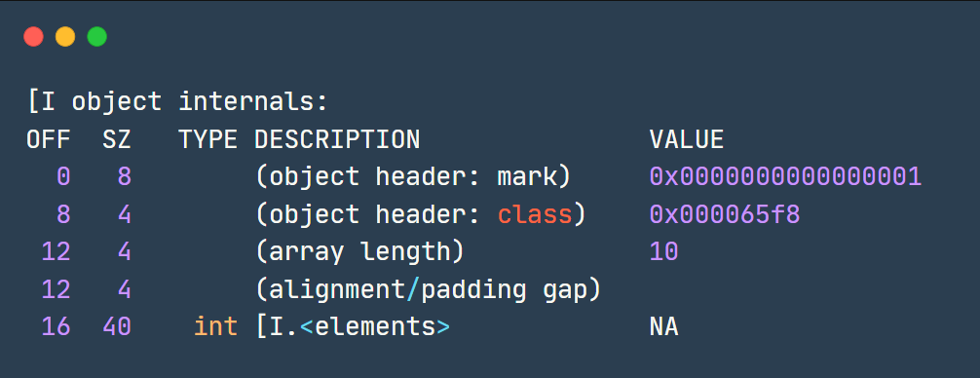The image size is (980, 378).
Task: Click the NA value
Action: 663,326
